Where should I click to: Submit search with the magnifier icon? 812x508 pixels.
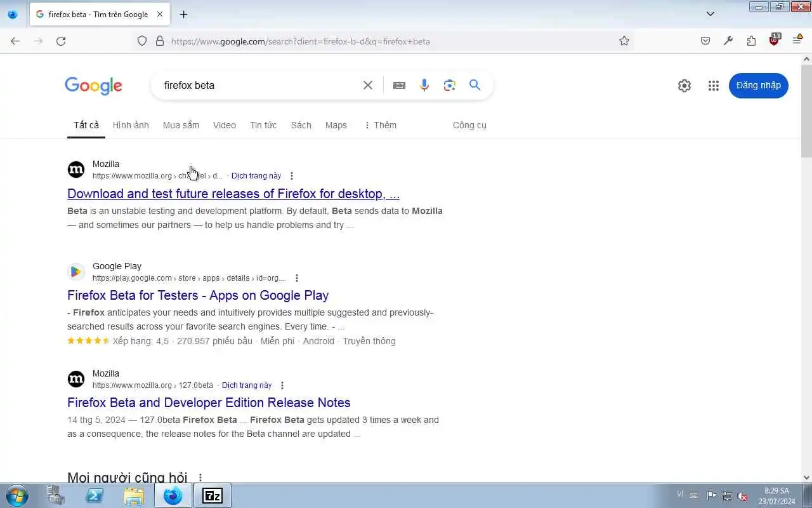(x=475, y=85)
